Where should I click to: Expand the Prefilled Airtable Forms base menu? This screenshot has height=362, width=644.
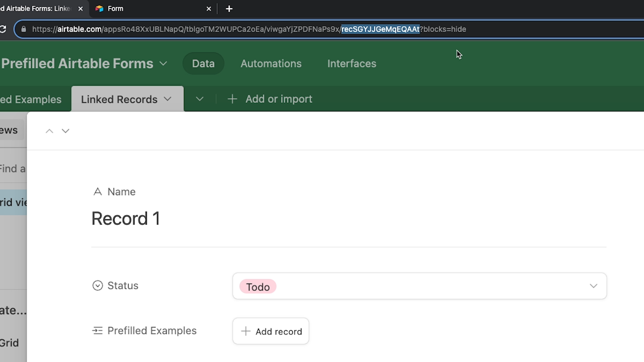163,64
